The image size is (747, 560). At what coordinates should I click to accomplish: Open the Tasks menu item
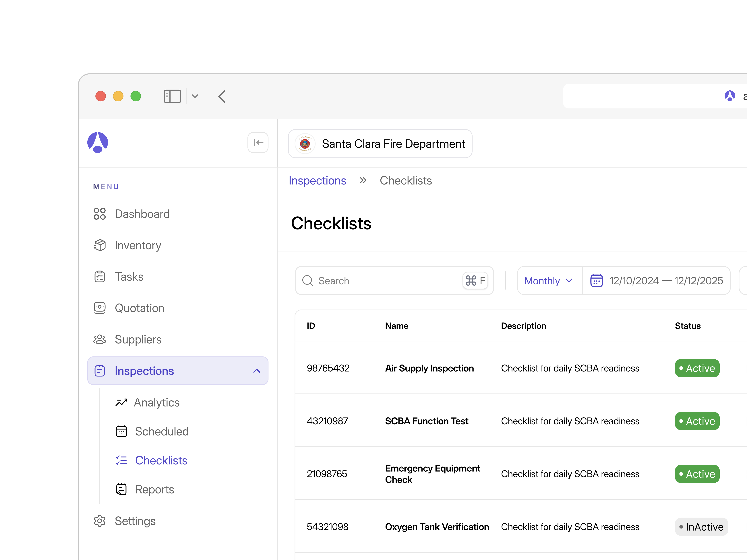coord(129,277)
